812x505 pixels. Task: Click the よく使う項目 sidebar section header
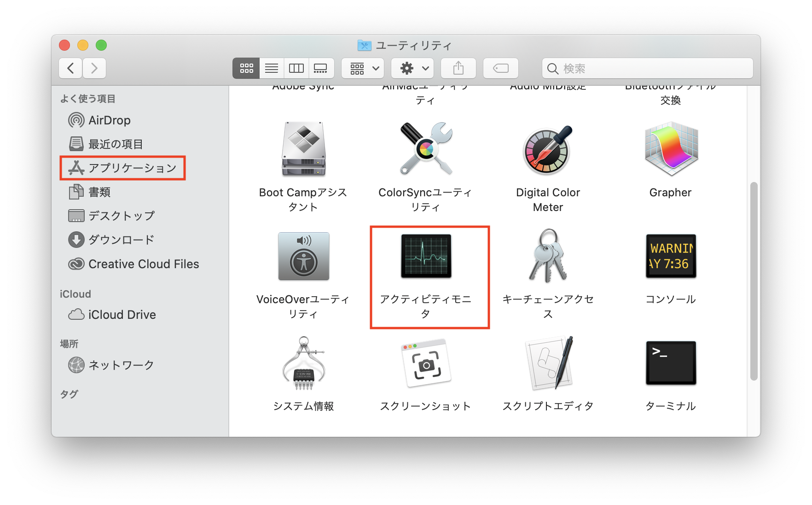pyautogui.click(x=87, y=99)
